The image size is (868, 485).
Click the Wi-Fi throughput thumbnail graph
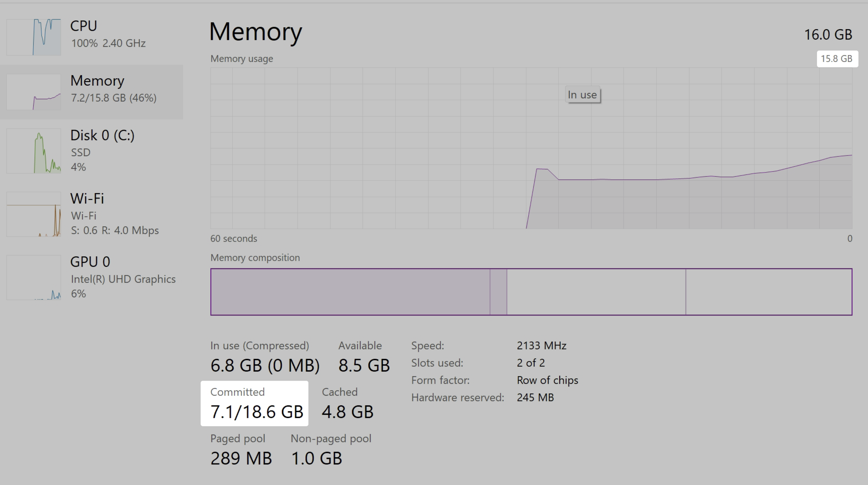(34, 214)
